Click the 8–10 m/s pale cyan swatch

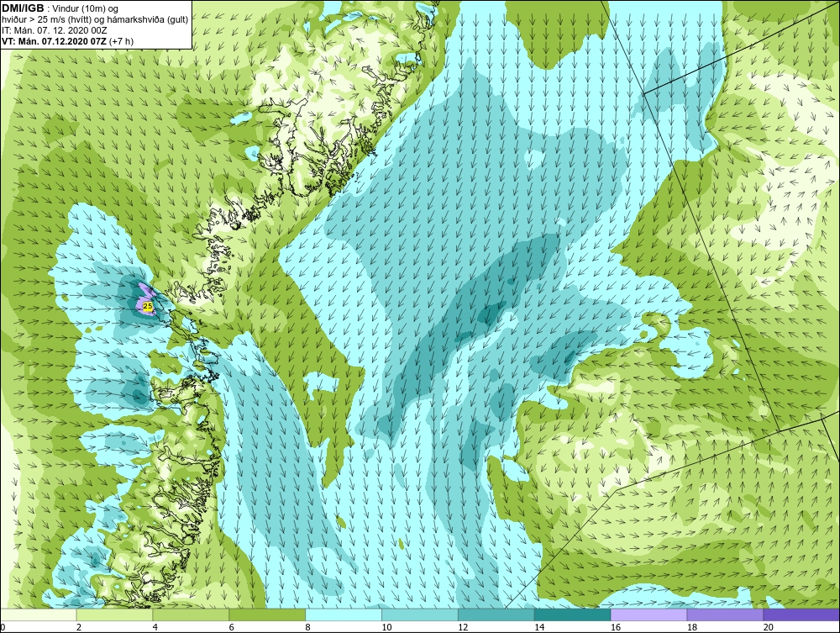click(x=344, y=615)
